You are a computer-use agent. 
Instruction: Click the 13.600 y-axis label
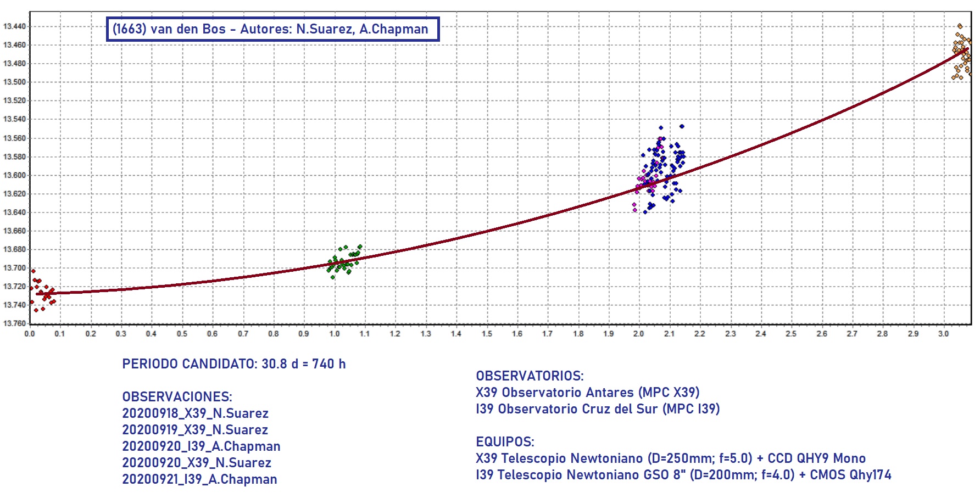click(14, 175)
